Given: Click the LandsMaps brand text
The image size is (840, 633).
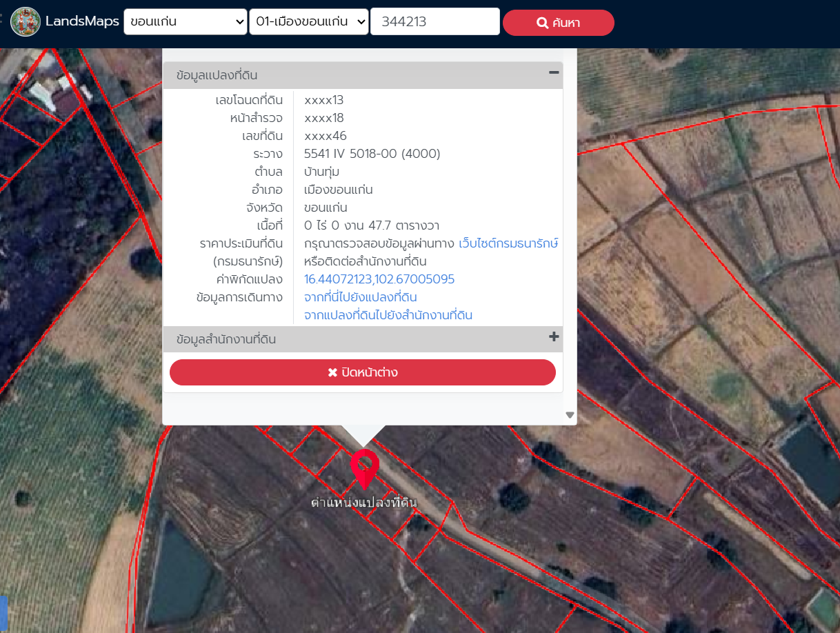Looking at the screenshot, I should [82, 21].
